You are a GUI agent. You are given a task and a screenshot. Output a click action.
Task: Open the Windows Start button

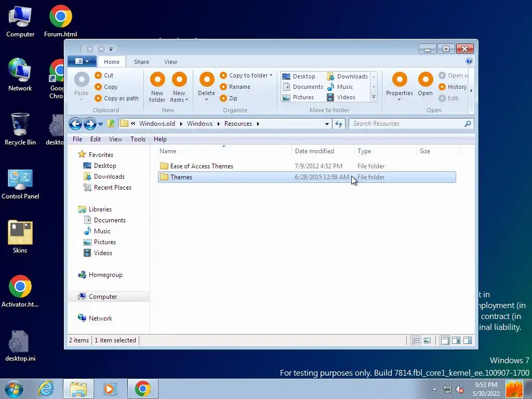point(14,389)
